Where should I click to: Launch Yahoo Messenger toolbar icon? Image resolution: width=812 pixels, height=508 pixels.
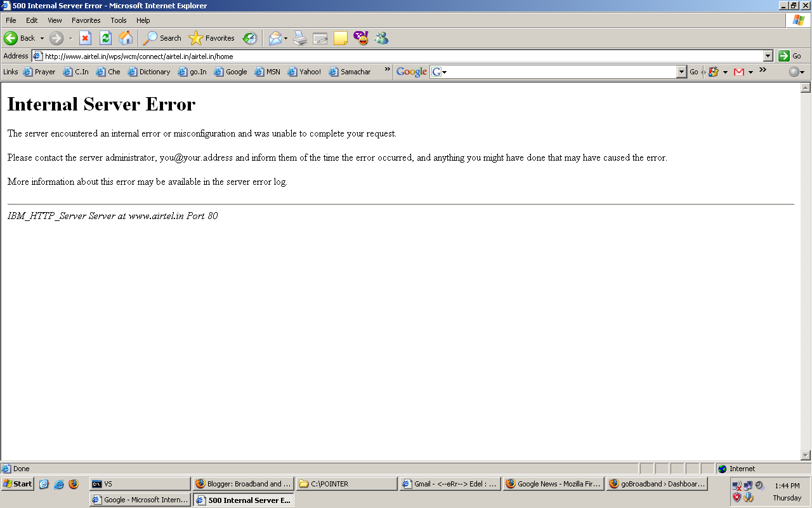361,38
